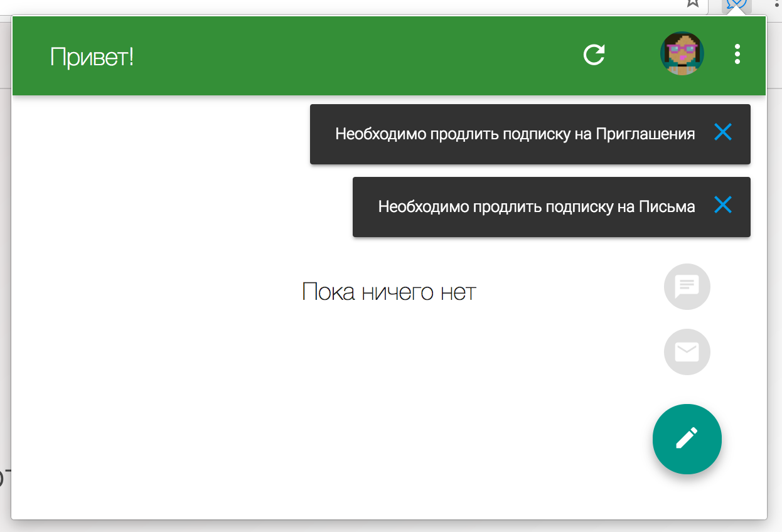Click the refresh icon in the green header
Viewport: 782px width, 532px height.
(594, 55)
